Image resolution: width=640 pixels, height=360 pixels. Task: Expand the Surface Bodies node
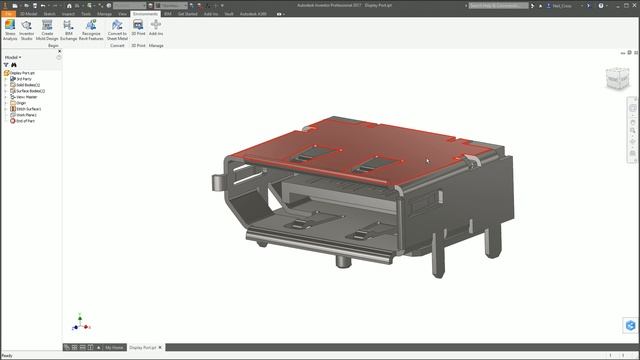click(x=6, y=91)
